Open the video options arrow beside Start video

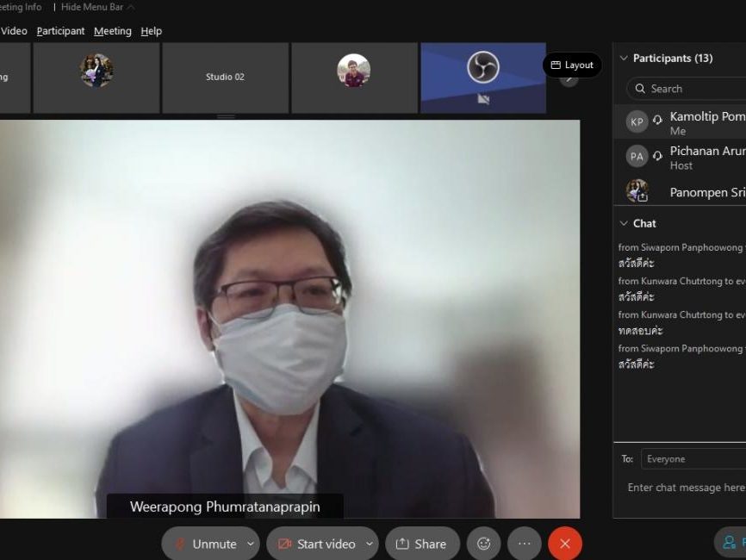(370, 544)
